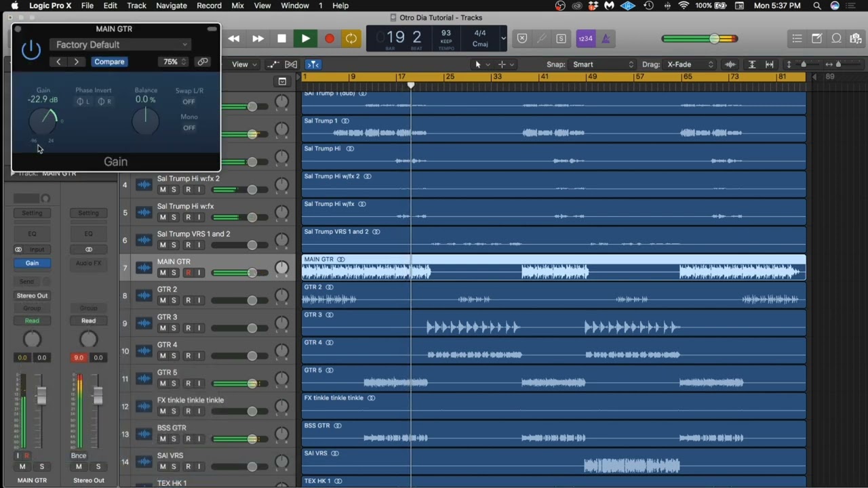
Task: Click the Bnce button on Stereo Out strip
Action: pyautogui.click(x=79, y=455)
